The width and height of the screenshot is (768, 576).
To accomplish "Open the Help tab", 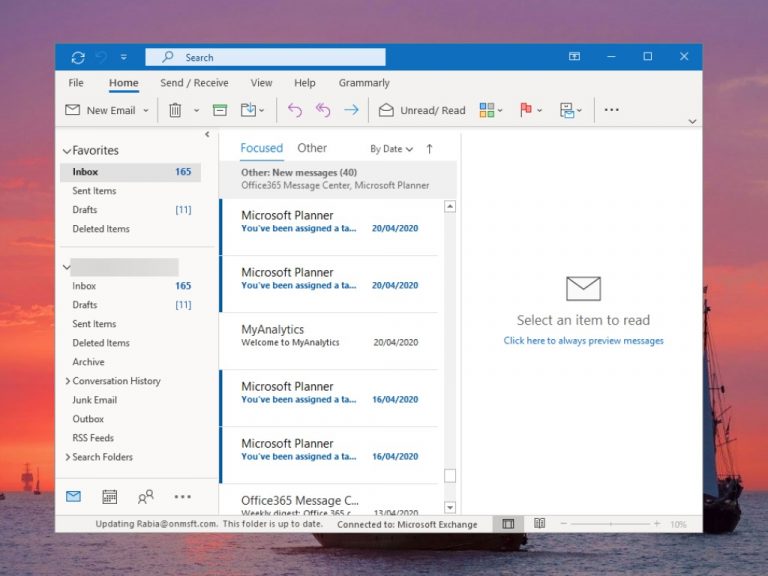I will (x=305, y=83).
